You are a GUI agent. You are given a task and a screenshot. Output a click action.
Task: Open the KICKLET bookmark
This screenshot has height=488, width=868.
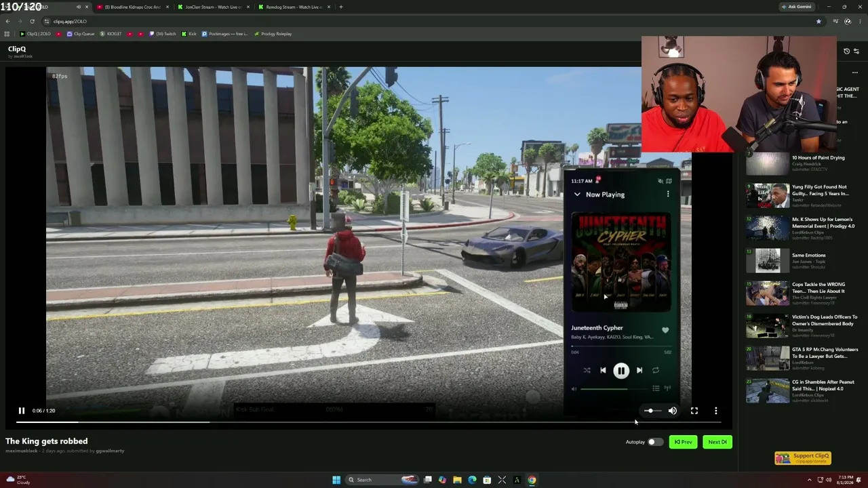(111, 34)
